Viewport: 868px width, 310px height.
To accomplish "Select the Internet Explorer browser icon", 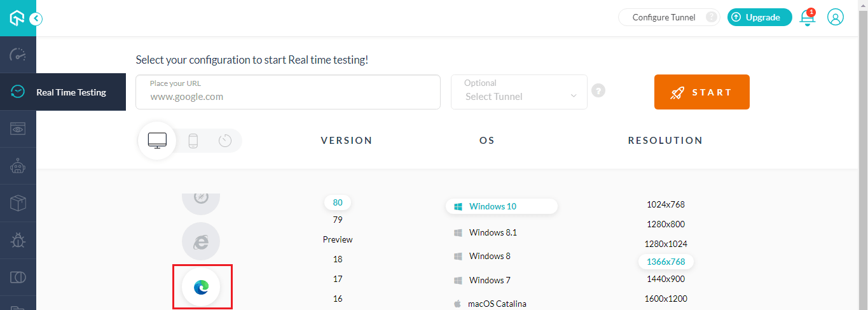I will [x=201, y=241].
